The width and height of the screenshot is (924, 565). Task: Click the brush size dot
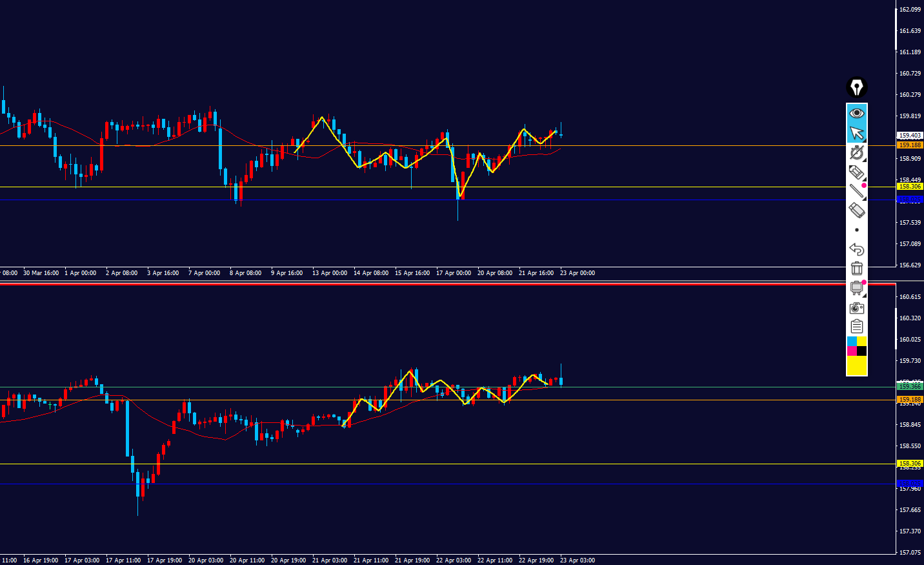coord(856,230)
